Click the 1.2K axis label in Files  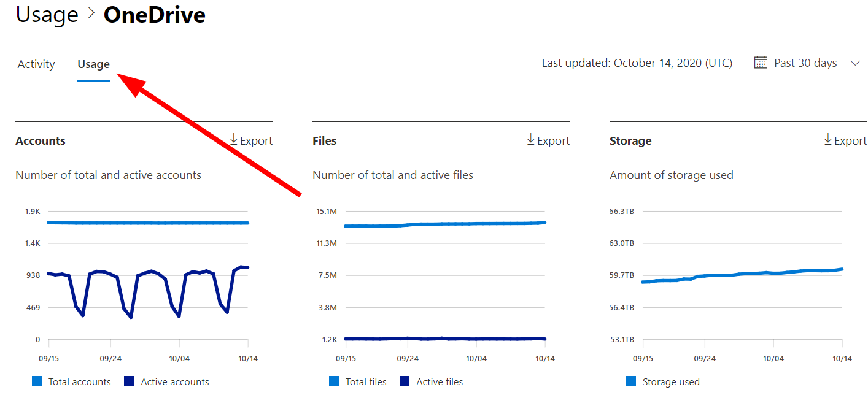pyautogui.click(x=330, y=339)
